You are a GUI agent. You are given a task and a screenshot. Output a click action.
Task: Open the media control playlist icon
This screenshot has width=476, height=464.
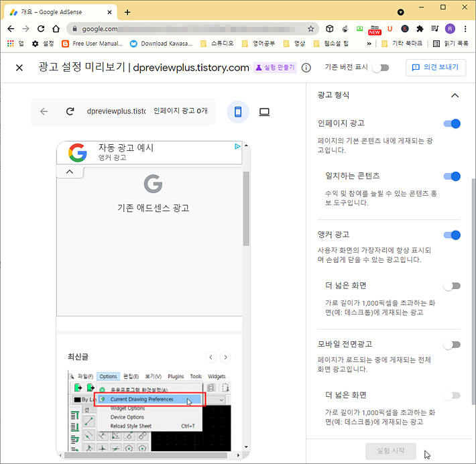point(434,29)
